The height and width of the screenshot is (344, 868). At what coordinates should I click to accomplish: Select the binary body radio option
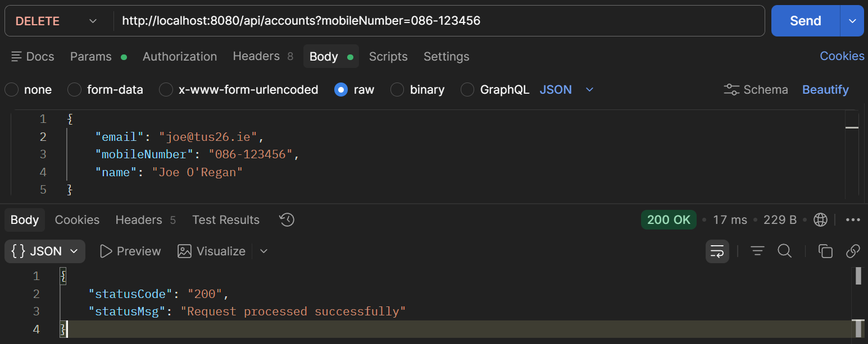pyautogui.click(x=397, y=90)
